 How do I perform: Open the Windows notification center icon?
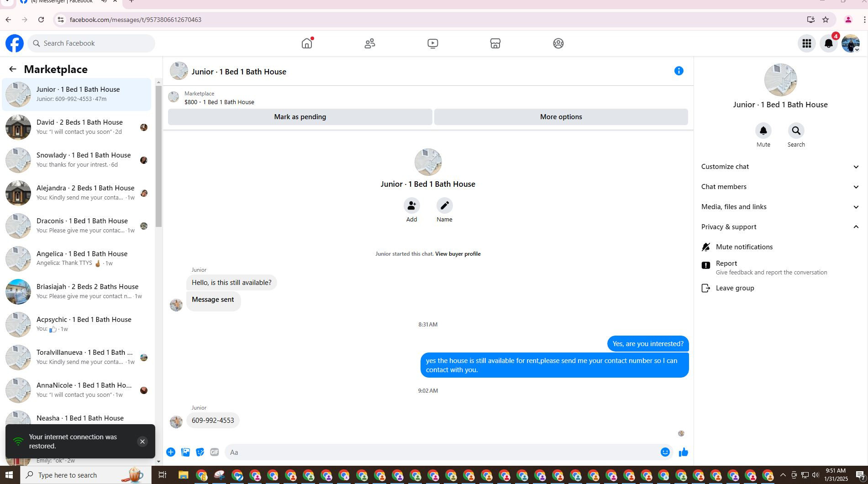tap(860, 475)
